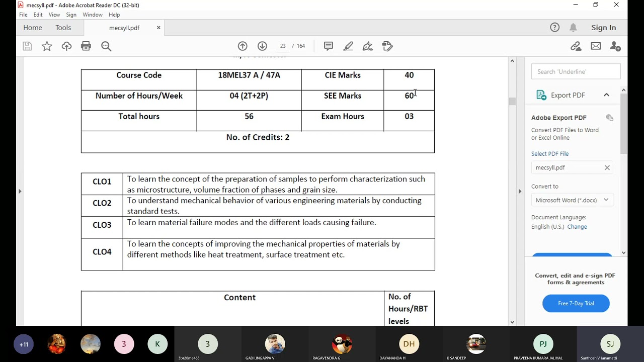
Task: Collapse the Export PDF section chevron
Action: [606, 95]
